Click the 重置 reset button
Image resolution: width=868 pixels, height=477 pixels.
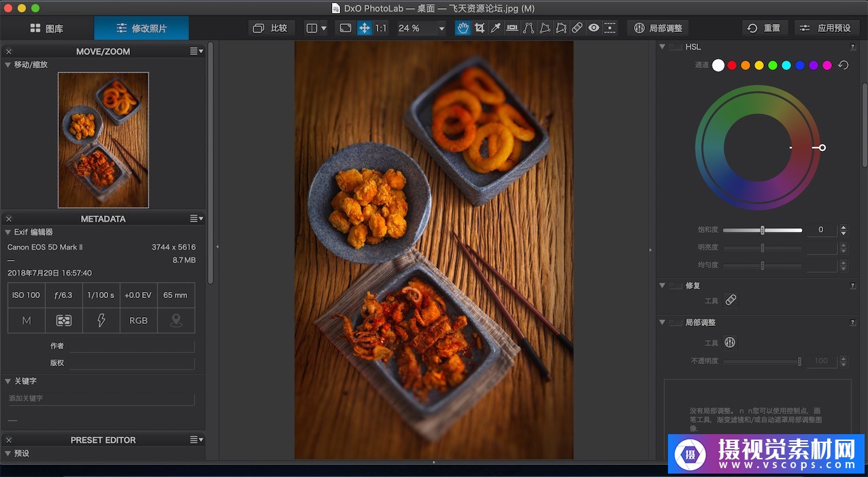(x=765, y=28)
